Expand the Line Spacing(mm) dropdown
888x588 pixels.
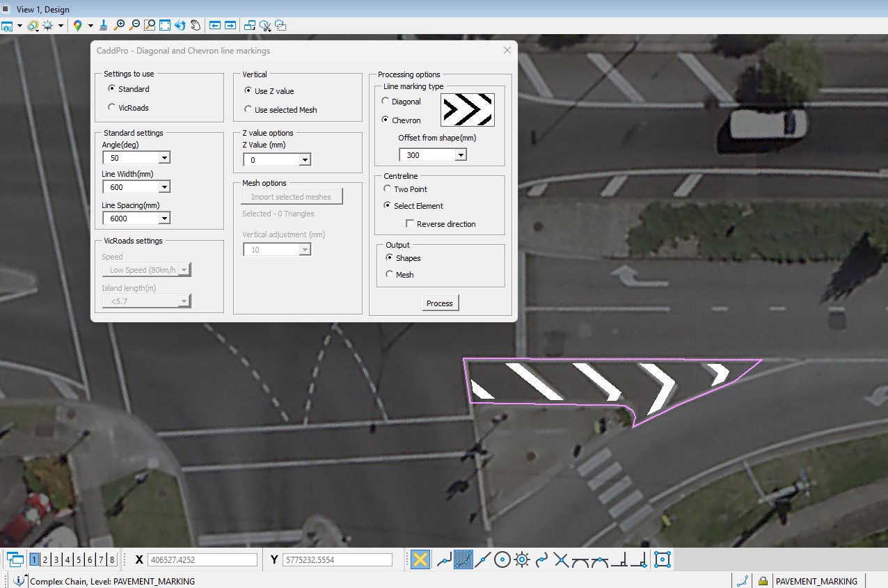pyautogui.click(x=164, y=218)
